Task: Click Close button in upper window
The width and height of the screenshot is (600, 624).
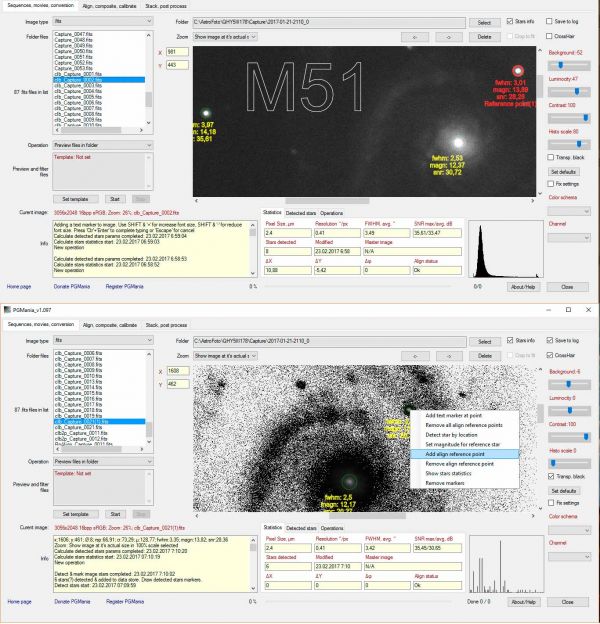Action: pyautogui.click(x=567, y=287)
